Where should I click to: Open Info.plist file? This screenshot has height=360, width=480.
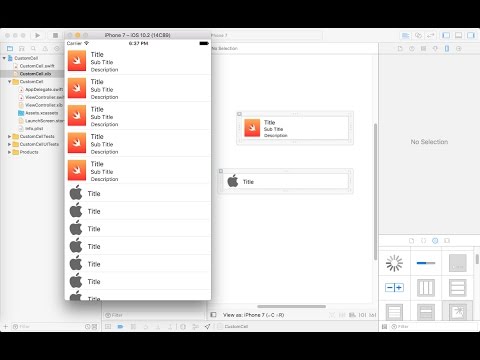[x=31, y=129]
